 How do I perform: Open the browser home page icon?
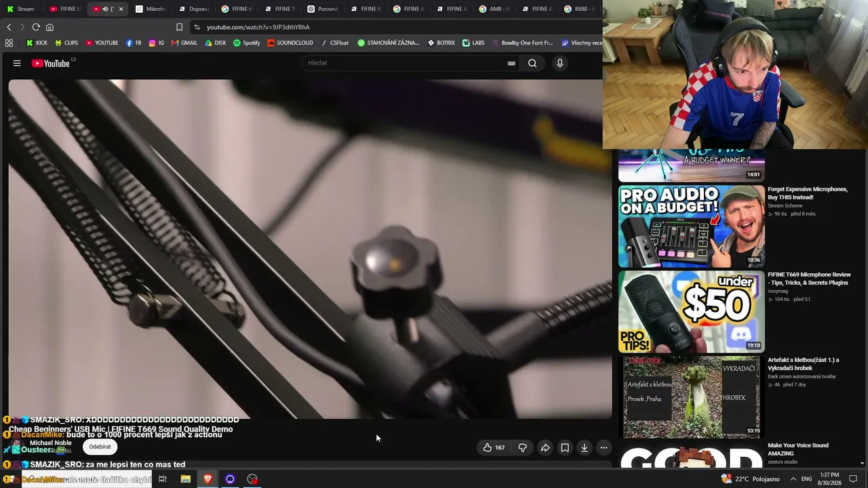(x=50, y=27)
